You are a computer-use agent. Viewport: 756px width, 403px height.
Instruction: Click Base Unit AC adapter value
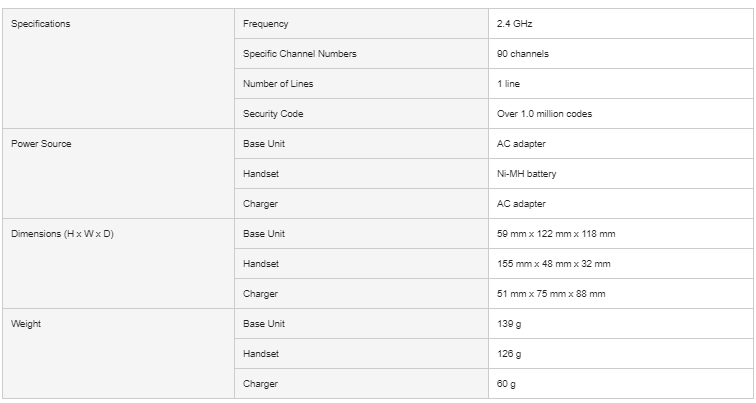tap(521, 144)
